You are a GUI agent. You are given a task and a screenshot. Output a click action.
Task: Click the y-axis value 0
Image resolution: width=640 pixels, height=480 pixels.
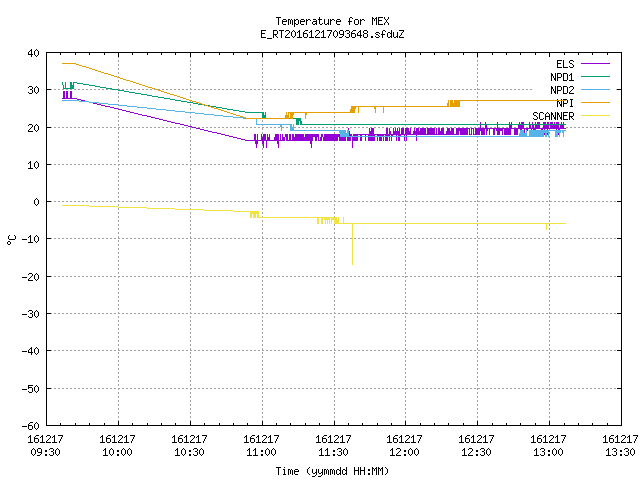[37, 202]
